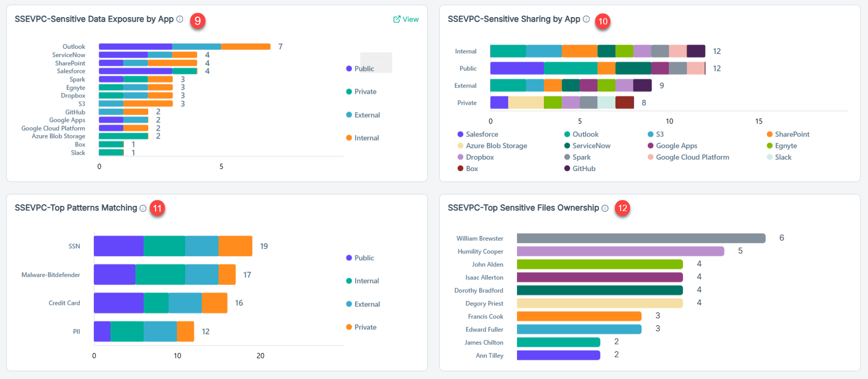Toggle Egnyte legend entry in Sensitive Sharing
868x379 pixels.
point(782,146)
